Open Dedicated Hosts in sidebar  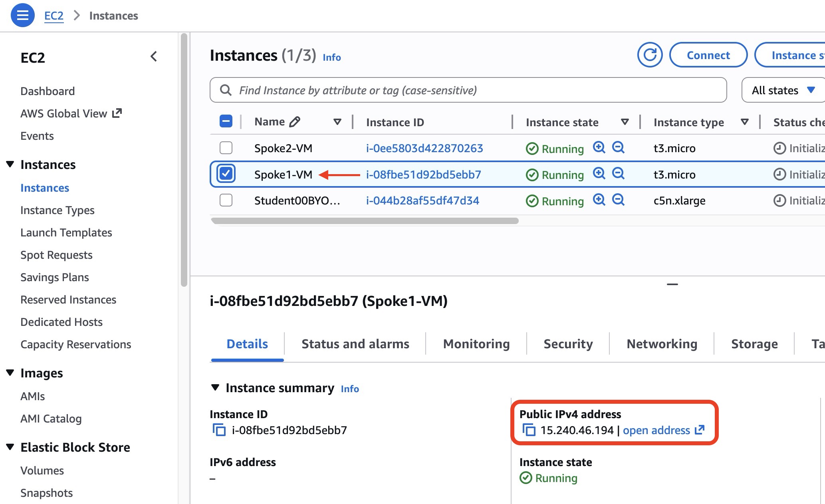point(61,322)
